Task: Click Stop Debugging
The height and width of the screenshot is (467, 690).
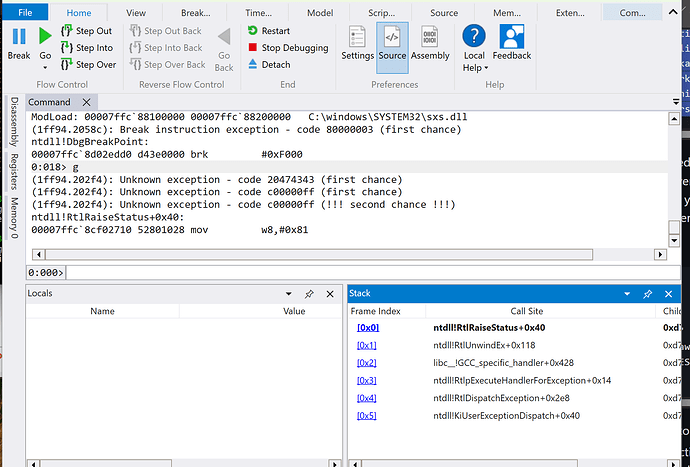Action: point(288,48)
